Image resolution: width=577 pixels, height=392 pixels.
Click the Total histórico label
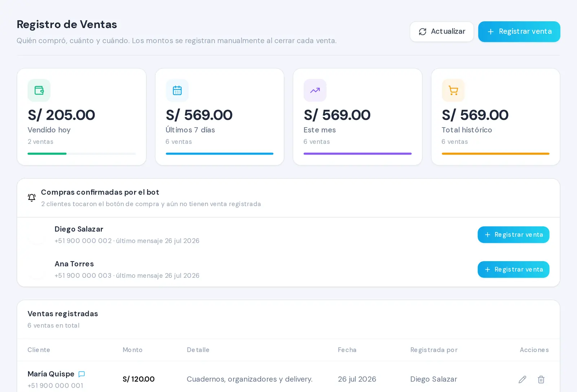click(467, 130)
